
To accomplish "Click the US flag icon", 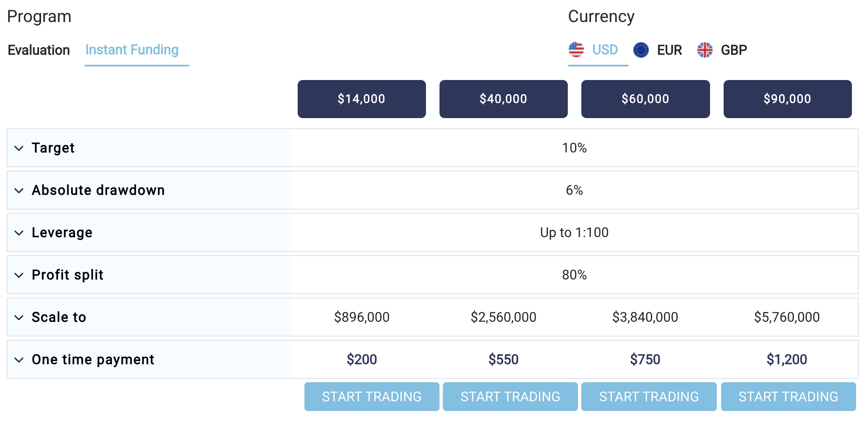I will click(576, 50).
